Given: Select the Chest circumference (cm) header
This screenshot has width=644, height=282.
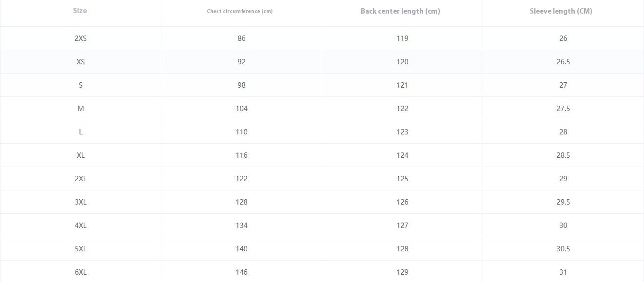Looking at the screenshot, I should coord(240,11).
